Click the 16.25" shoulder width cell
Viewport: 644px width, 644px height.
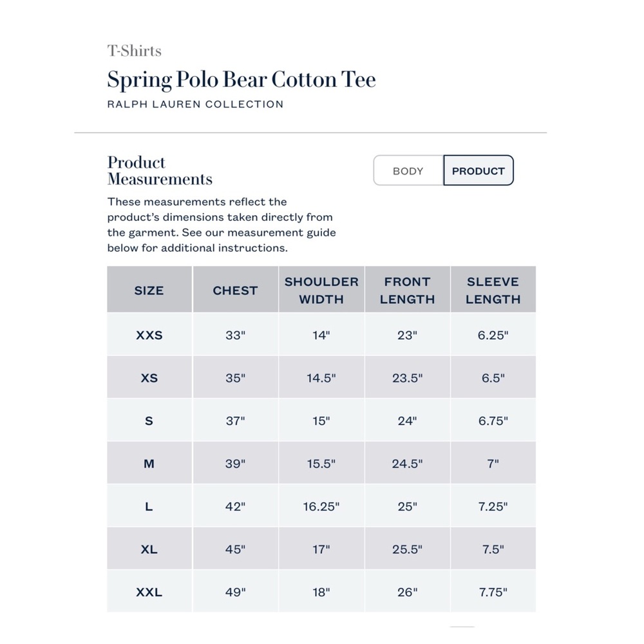pyautogui.click(x=321, y=506)
